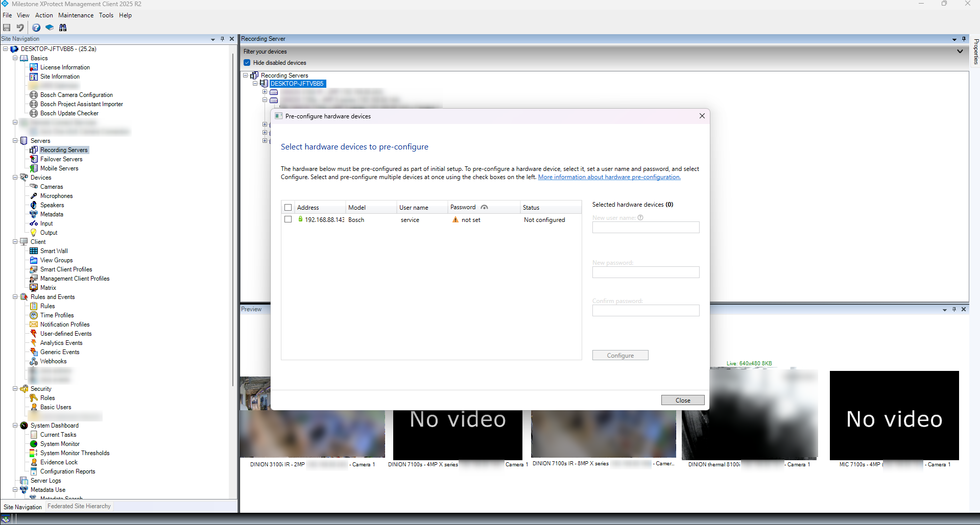This screenshot has height=525, width=980.
Task: Click the Close button in dialog
Action: pos(683,401)
